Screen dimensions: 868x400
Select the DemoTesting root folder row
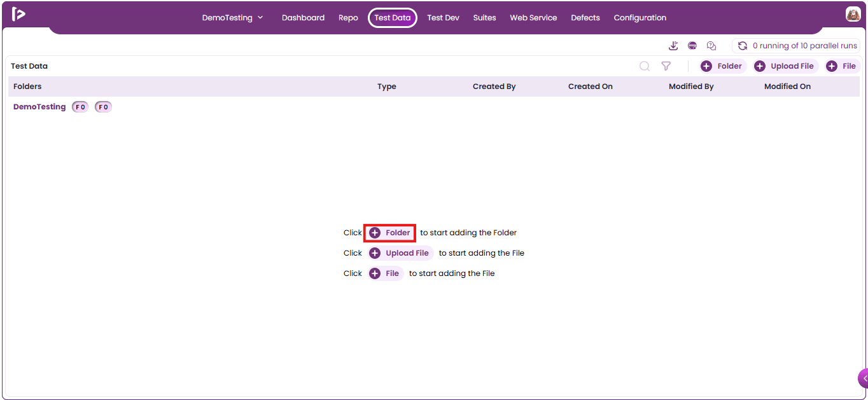pyautogui.click(x=434, y=107)
